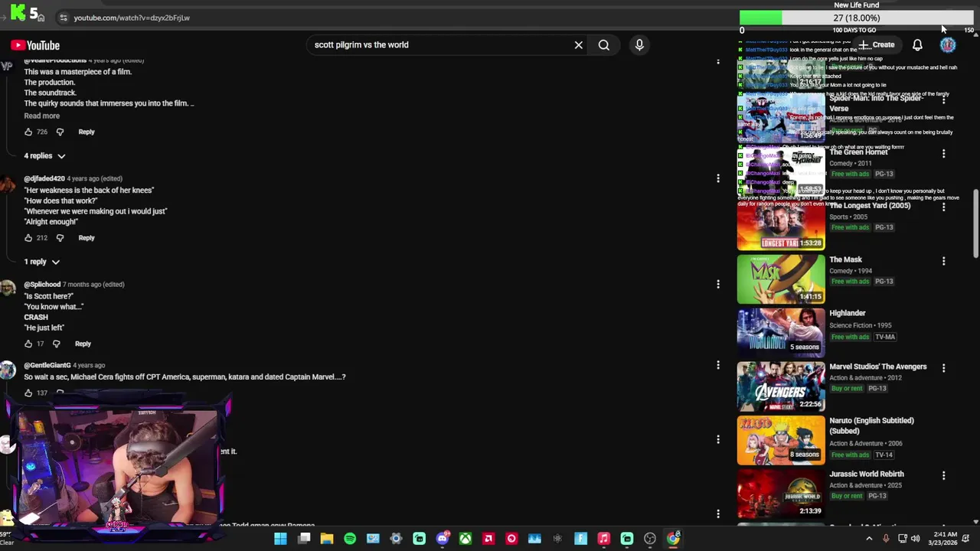Open the options menu for Marvel Studios' The Avengers

[943, 368]
